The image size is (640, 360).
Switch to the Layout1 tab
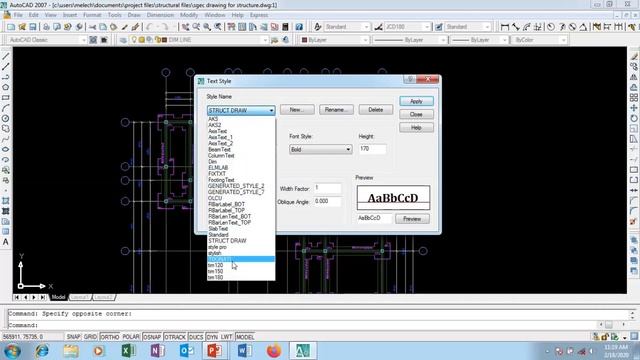pyautogui.click(x=80, y=297)
